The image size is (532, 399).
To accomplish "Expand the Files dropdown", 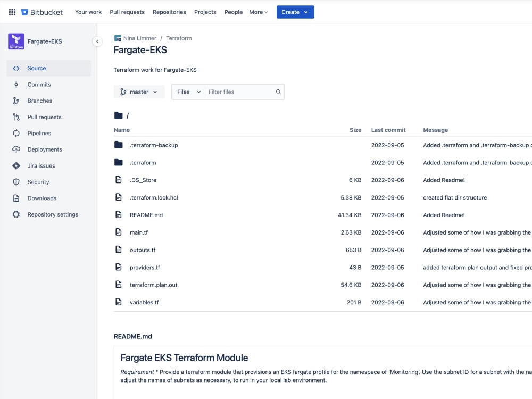I will pyautogui.click(x=188, y=92).
